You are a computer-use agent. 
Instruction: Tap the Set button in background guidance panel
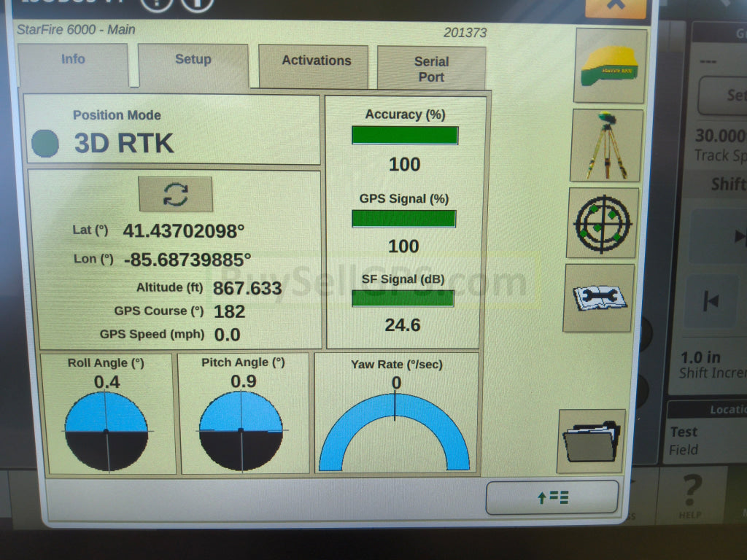(x=723, y=96)
